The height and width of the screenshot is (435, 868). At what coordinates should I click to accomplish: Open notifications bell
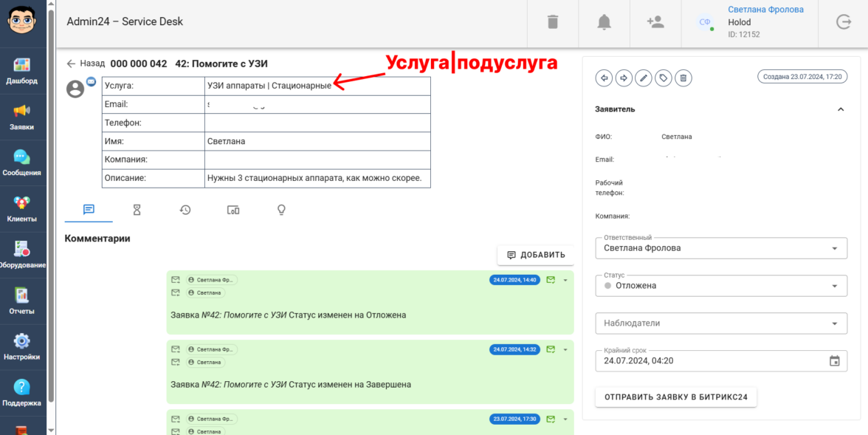604,22
